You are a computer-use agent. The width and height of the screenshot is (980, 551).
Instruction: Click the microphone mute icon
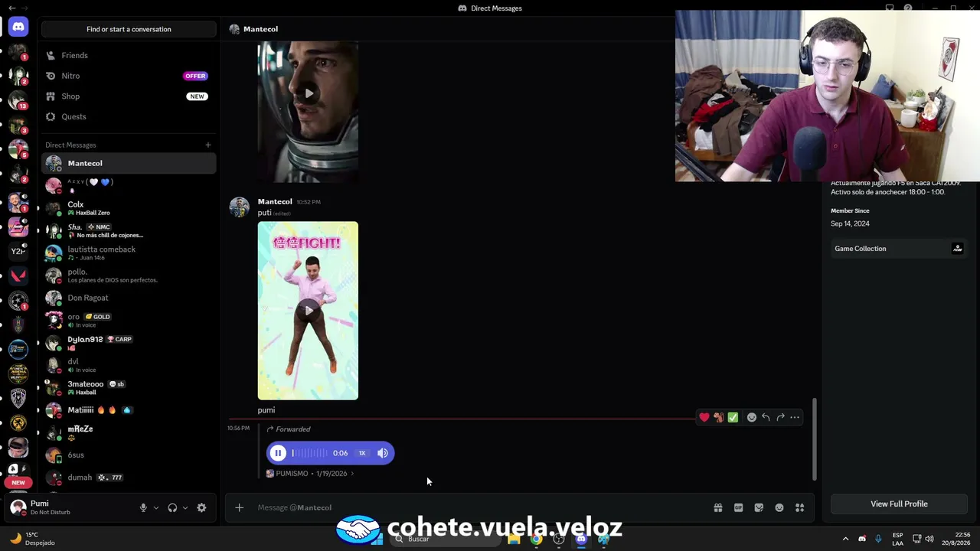[143, 507]
